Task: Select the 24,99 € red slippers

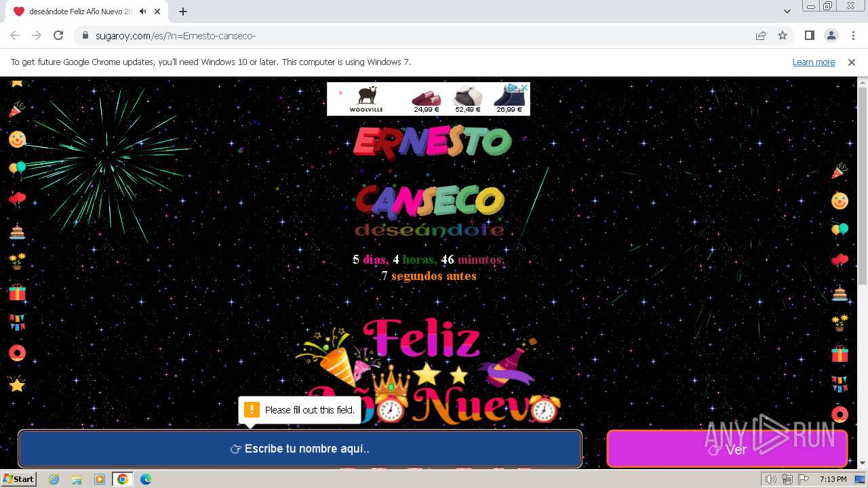Action: click(427, 100)
